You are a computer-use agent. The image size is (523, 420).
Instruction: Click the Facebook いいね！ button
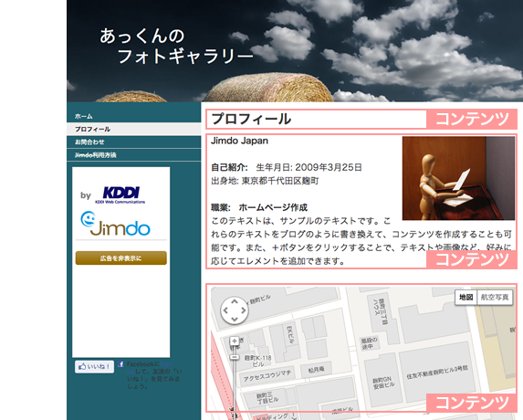tap(94, 367)
